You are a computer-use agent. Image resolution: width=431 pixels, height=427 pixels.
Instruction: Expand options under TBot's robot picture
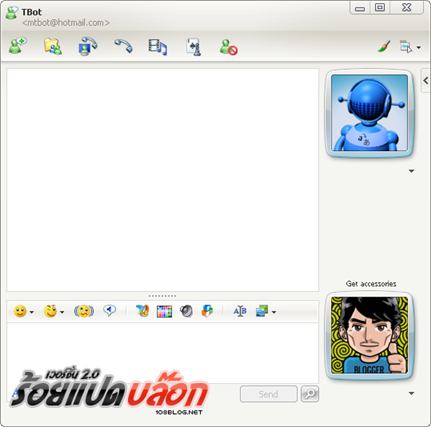(x=411, y=171)
